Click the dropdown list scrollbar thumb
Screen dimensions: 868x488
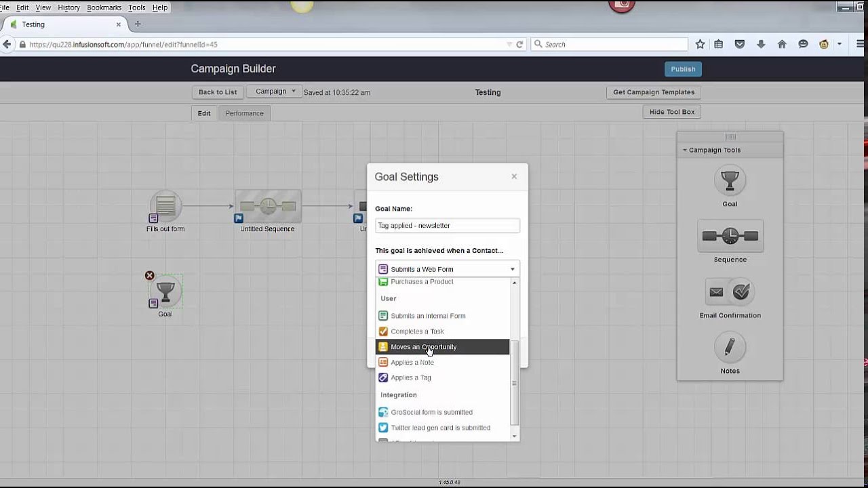click(514, 383)
